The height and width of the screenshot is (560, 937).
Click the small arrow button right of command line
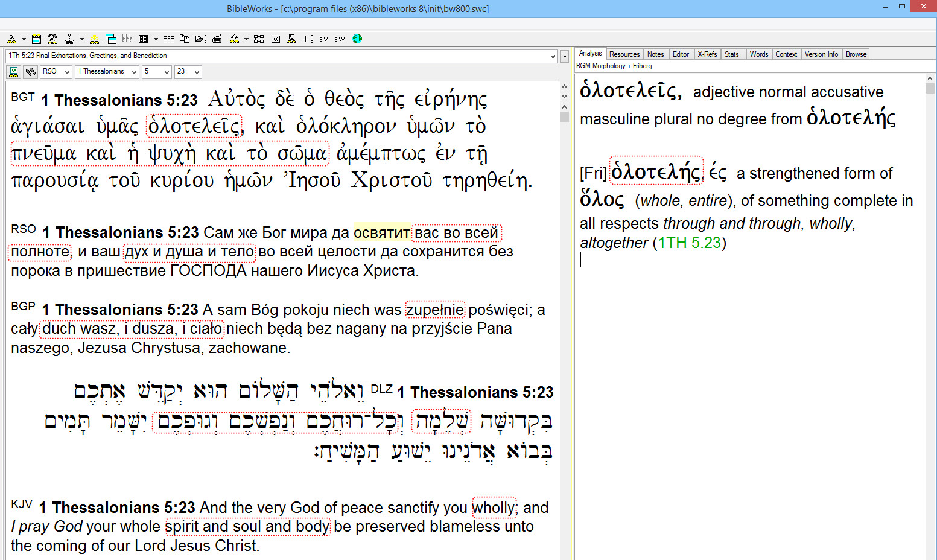tap(565, 56)
